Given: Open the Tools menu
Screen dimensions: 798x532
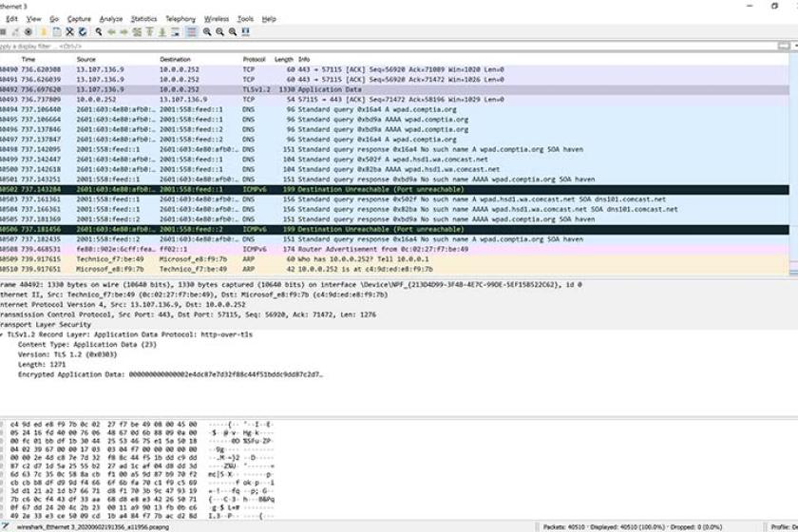Looking at the screenshot, I should point(245,19).
